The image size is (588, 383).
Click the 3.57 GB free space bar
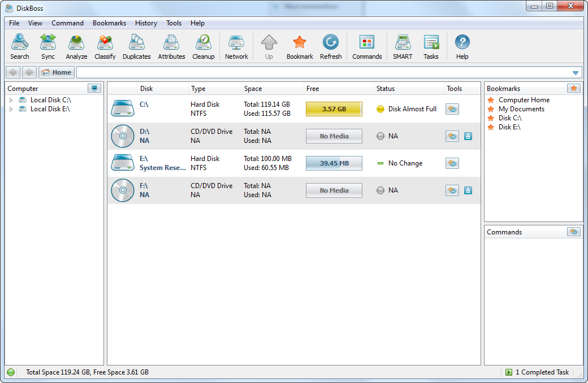tap(334, 109)
